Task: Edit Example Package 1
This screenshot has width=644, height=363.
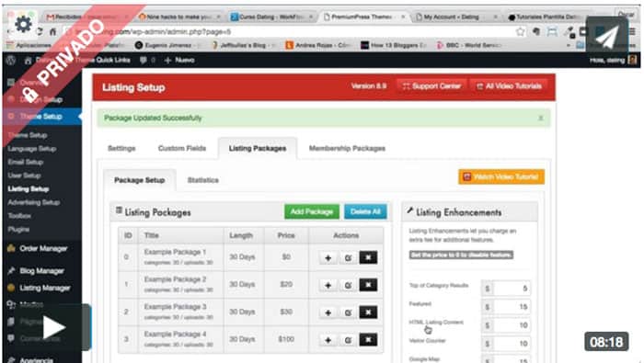Action: pyautogui.click(x=348, y=257)
